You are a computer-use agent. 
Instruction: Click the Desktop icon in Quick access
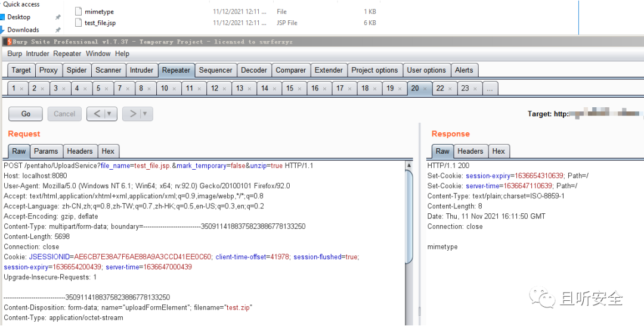tap(2, 17)
